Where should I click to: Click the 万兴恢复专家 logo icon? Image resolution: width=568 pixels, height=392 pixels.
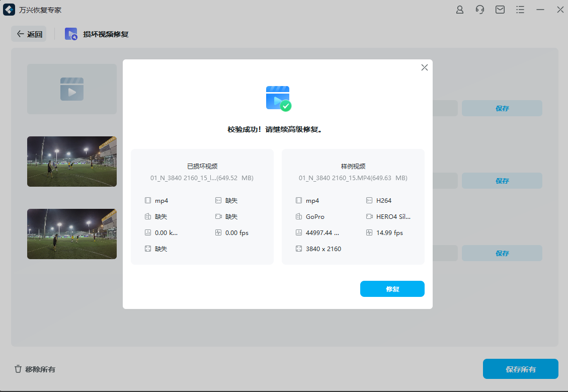(8, 9)
